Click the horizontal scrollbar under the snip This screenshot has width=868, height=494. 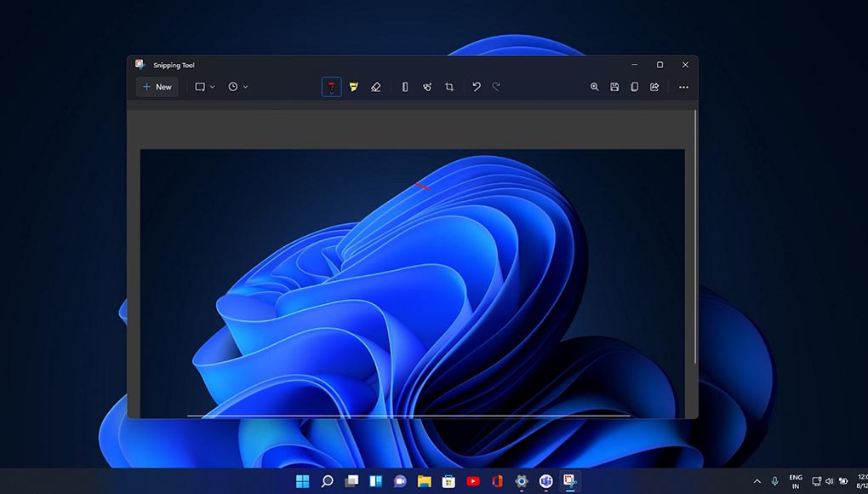(408, 416)
